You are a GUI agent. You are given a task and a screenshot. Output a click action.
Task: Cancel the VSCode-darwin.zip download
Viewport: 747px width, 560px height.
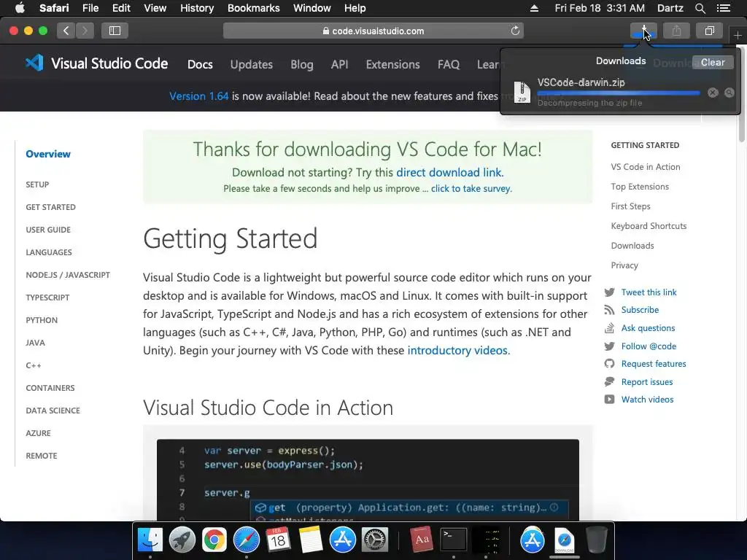click(x=713, y=93)
